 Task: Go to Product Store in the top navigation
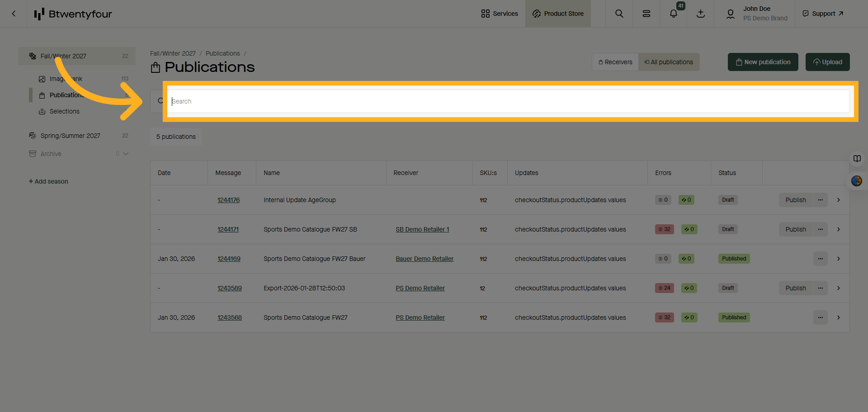[558, 14]
